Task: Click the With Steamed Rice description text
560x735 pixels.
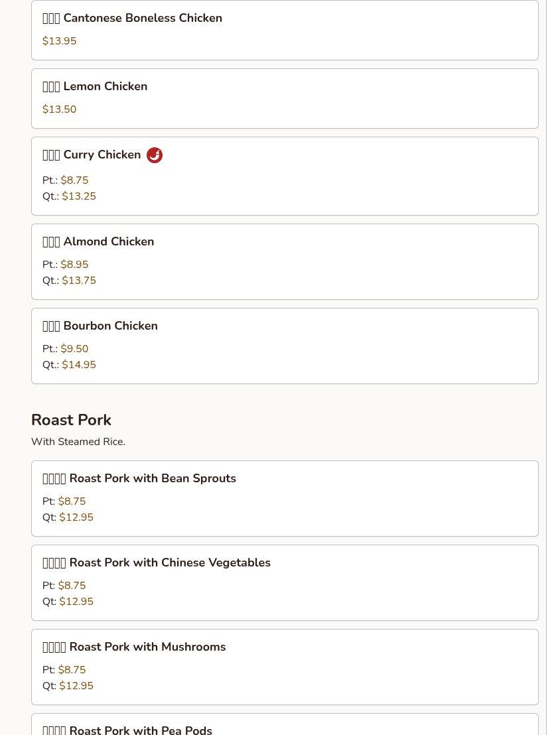Action: point(78,442)
